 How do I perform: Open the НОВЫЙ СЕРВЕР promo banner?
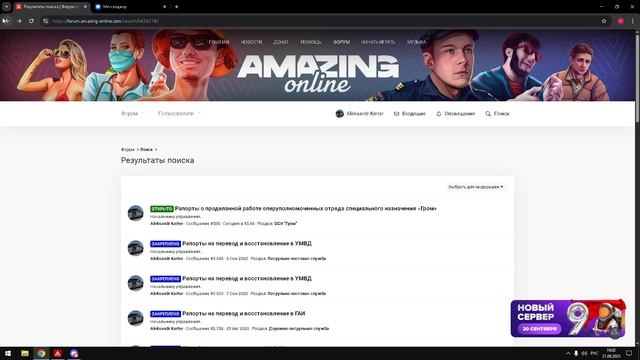[x=568, y=318]
